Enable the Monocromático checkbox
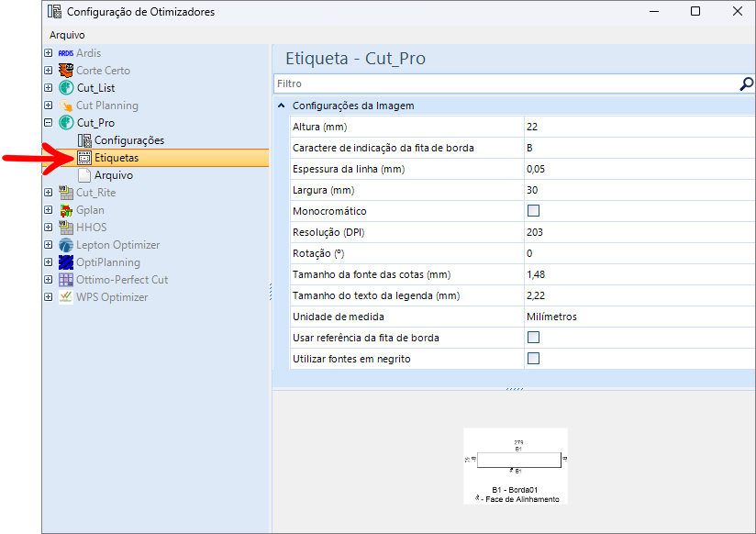 pyautogui.click(x=533, y=211)
